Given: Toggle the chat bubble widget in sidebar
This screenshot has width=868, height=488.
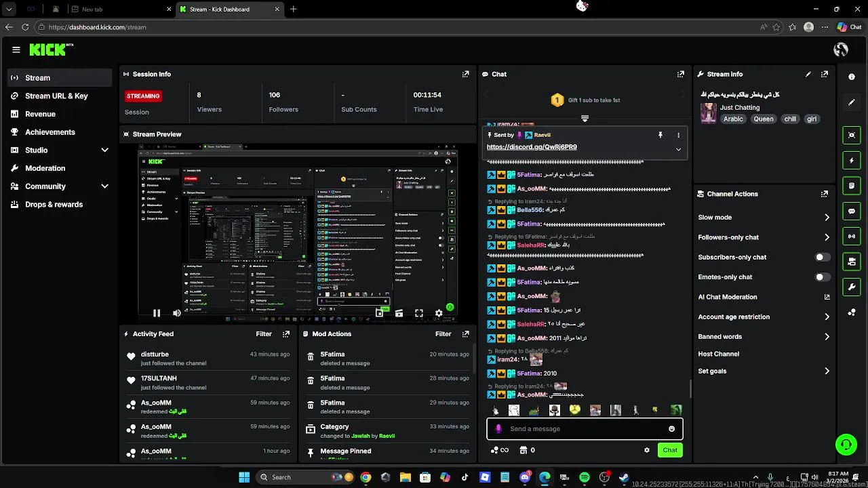Looking at the screenshot, I should 852,211.
